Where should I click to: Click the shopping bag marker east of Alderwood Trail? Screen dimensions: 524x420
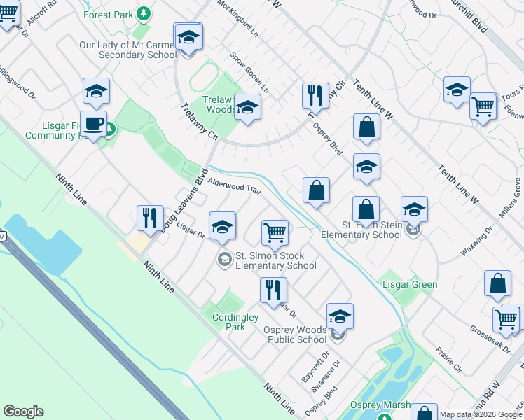point(316,192)
